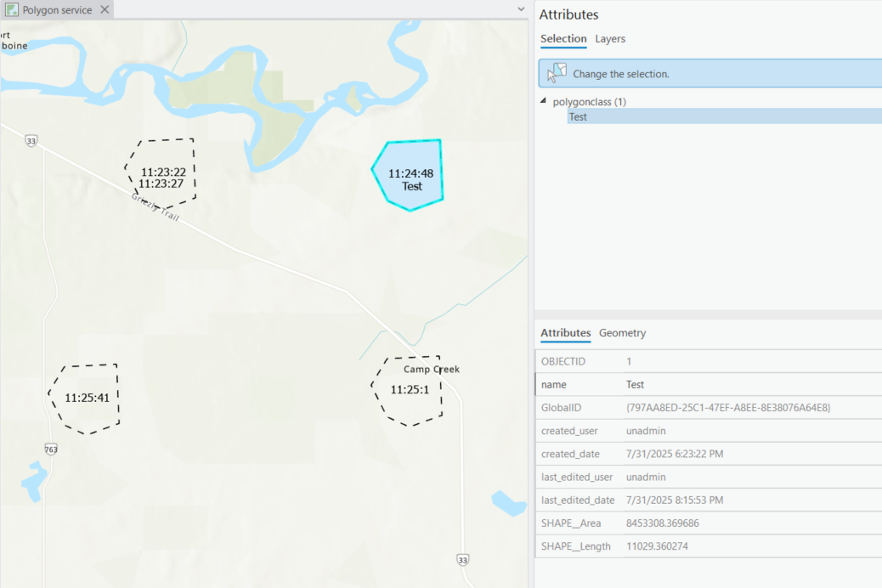Viewport: 882px width, 588px height.
Task: Select the polygonclass (1) layer entry
Action: (589, 102)
